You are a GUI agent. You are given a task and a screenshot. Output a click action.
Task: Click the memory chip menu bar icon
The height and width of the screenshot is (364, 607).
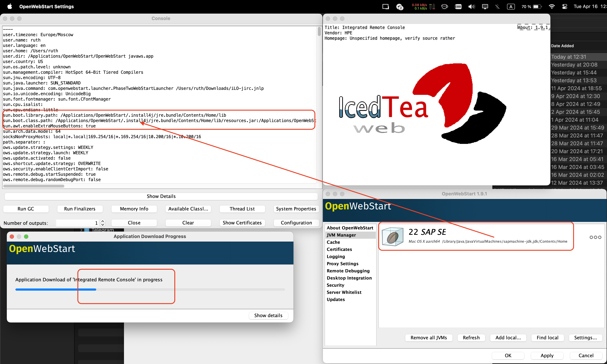coord(458,7)
